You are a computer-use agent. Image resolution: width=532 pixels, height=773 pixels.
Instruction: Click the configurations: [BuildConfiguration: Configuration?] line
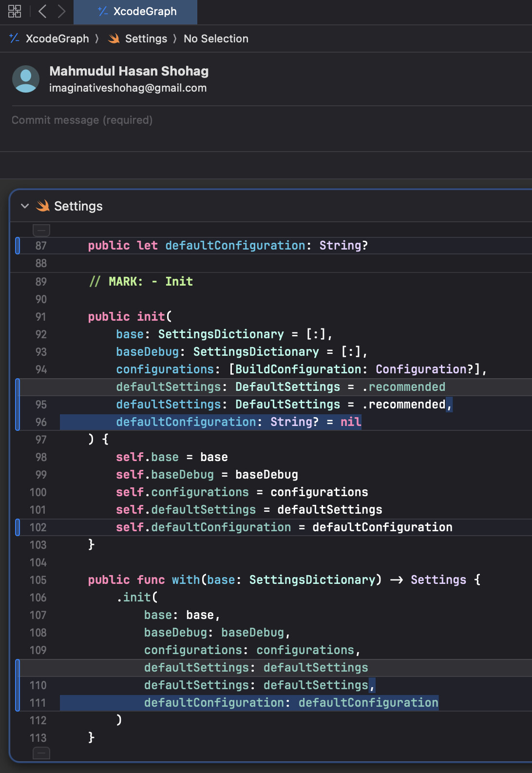301,369
